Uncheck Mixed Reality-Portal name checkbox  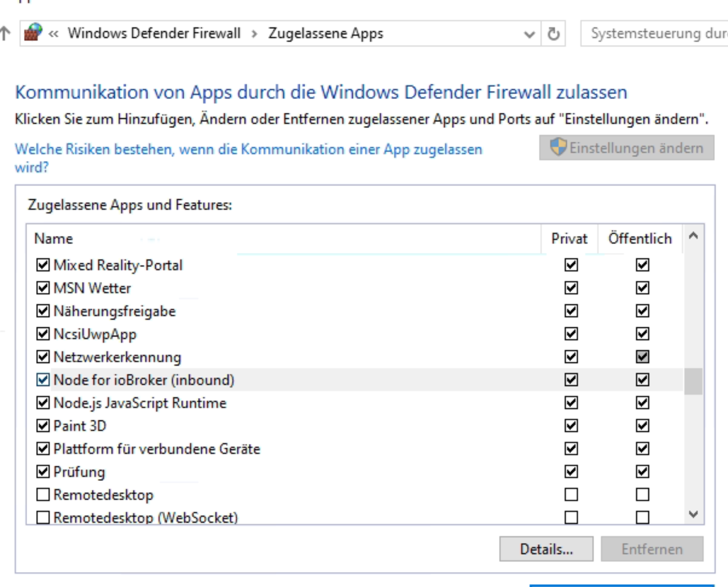pyautogui.click(x=43, y=265)
